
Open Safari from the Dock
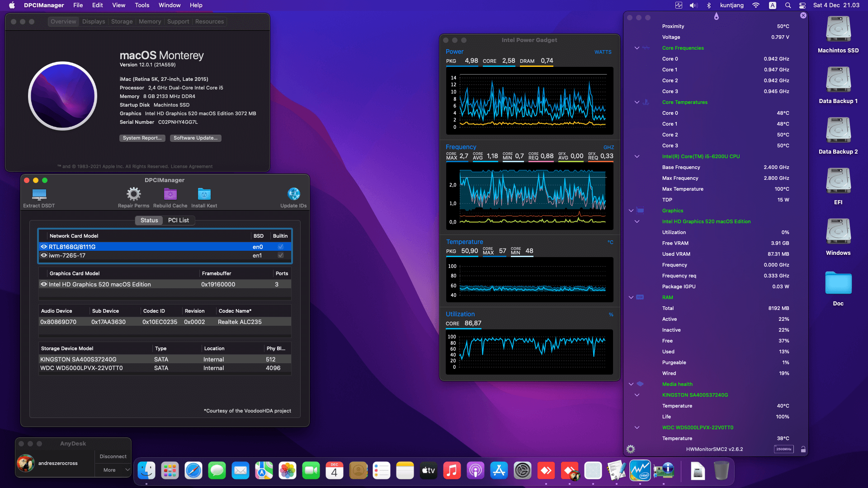click(x=193, y=471)
